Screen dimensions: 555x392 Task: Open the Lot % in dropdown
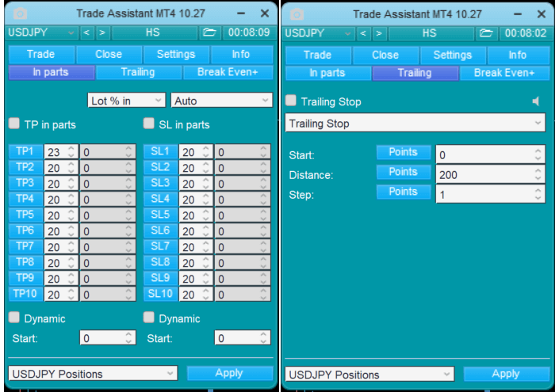(x=127, y=101)
